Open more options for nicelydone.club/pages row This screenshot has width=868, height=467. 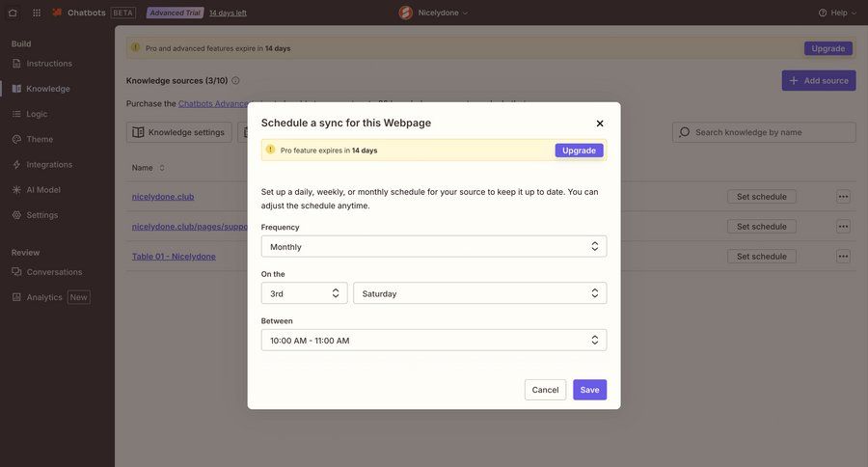click(843, 227)
